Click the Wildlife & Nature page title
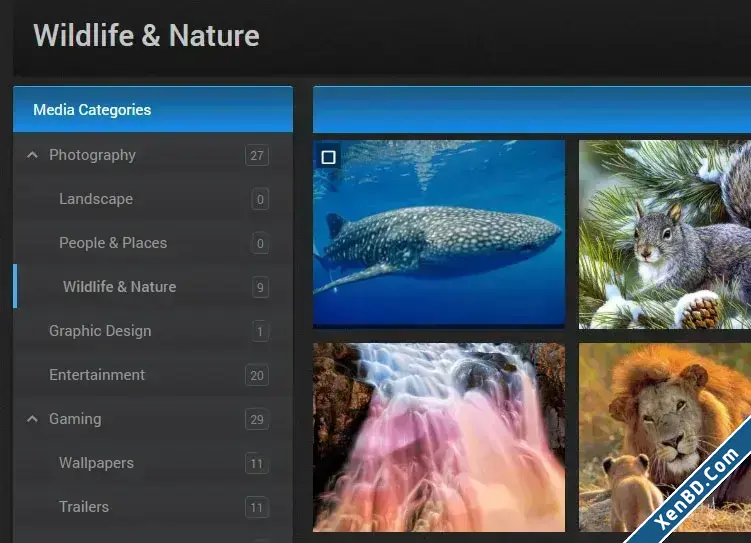The image size is (751, 543). coord(146,35)
